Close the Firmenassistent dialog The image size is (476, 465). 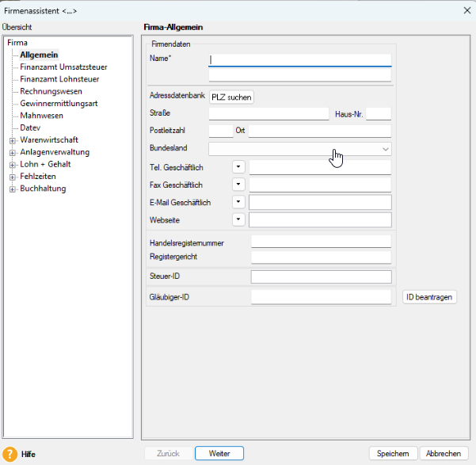point(467,10)
